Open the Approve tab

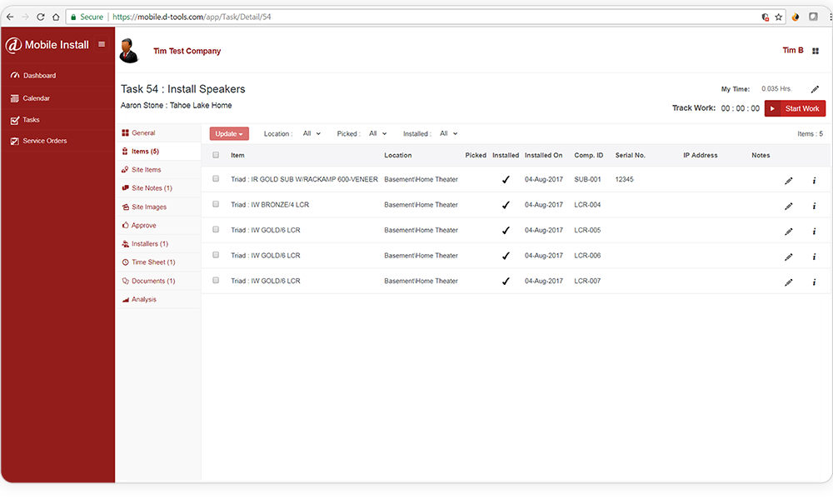(158, 225)
